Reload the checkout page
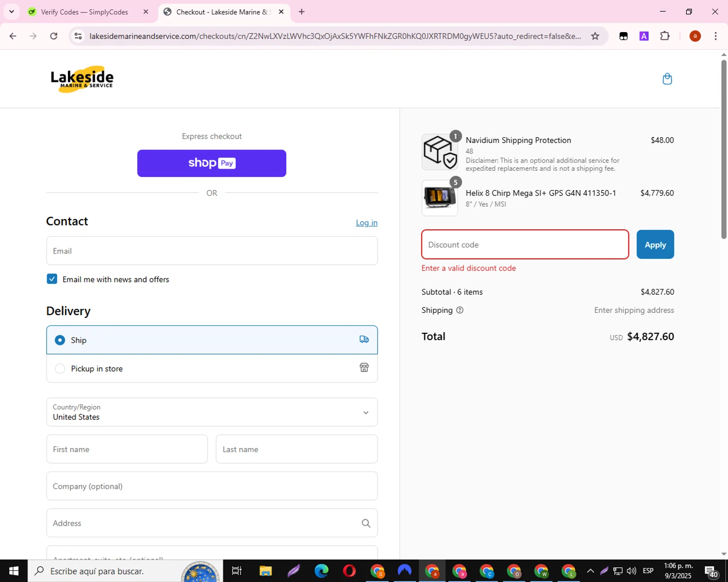The height and width of the screenshot is (582, 728). [x=54, y=36]
